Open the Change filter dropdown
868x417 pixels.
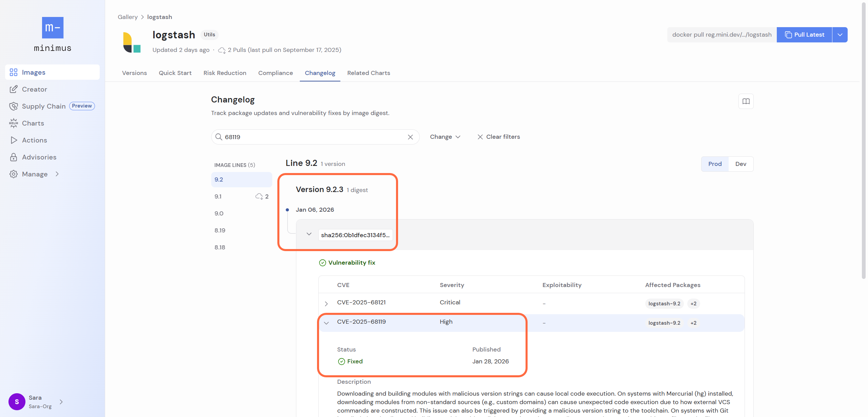point(445,137)
